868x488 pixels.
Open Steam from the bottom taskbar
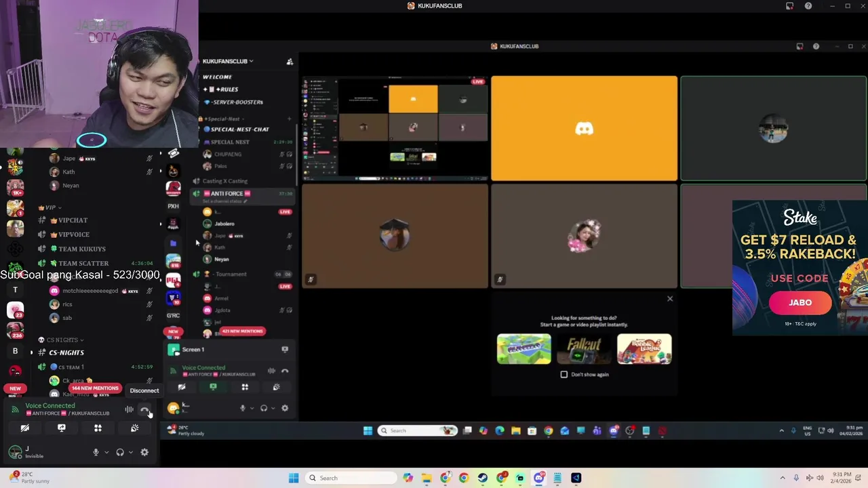coord(483,478)
